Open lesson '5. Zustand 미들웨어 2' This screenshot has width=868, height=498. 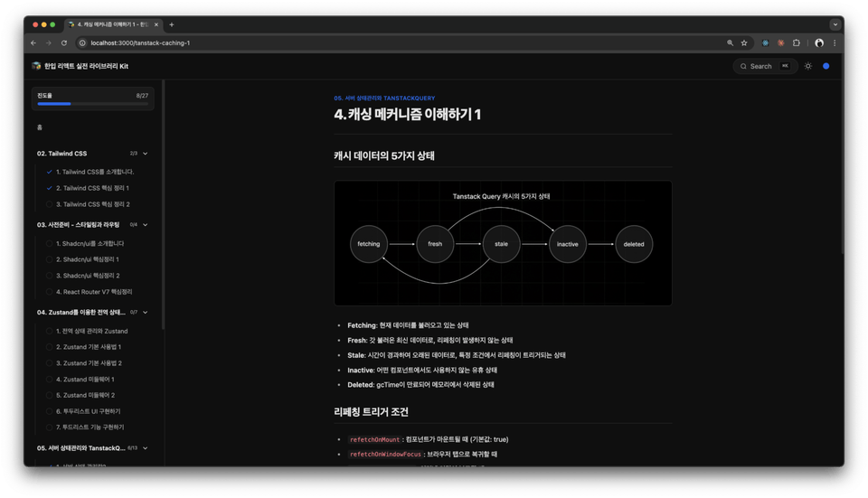tap(86, 395)
